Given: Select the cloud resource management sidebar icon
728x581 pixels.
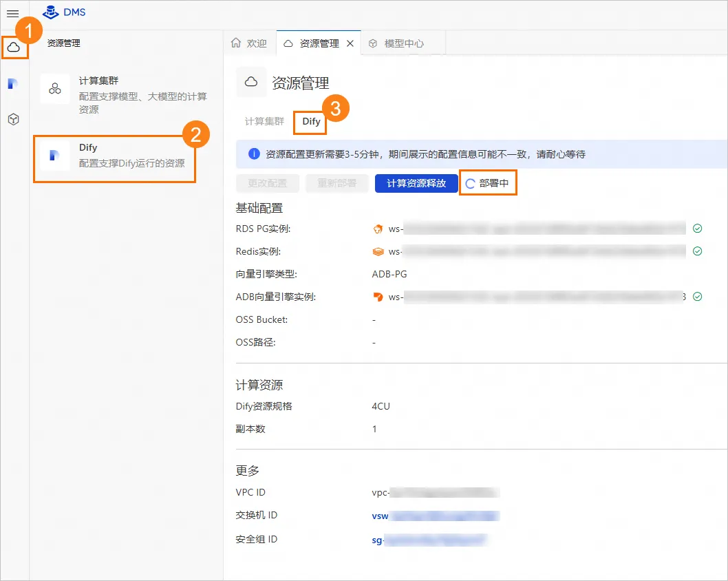Looking at the screenshot, I should pyautogui.click(x=14, y=47).
